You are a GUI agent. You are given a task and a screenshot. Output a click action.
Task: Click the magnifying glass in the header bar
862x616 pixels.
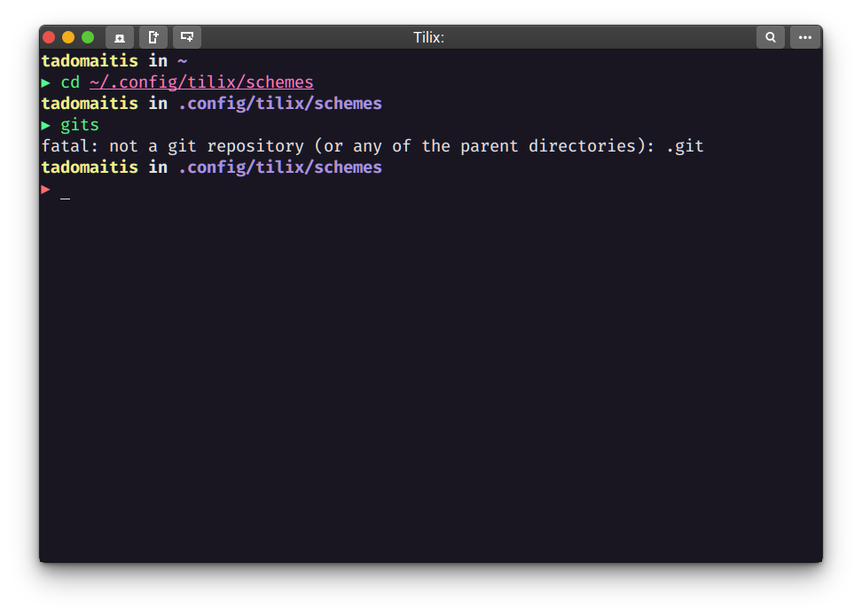coord(770,37)
